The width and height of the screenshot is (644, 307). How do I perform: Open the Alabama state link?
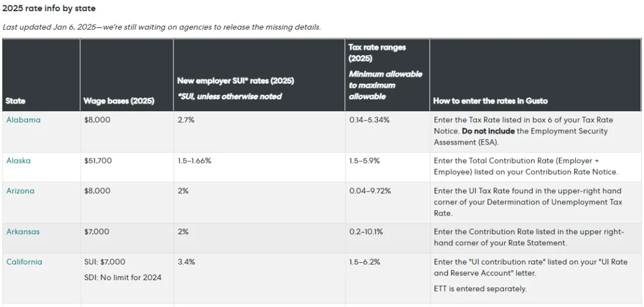[23, 120]
